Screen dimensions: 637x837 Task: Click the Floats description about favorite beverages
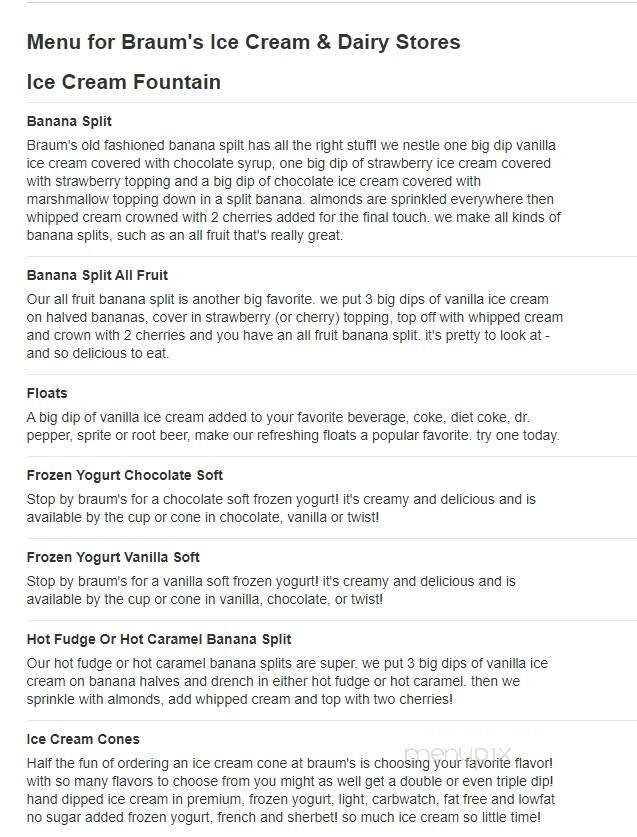[293, 427]
